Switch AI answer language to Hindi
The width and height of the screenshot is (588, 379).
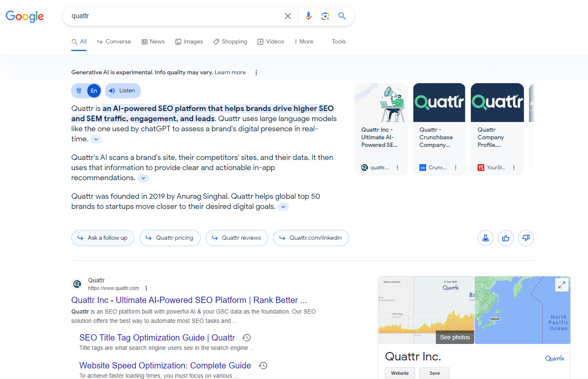pos(79,91)
